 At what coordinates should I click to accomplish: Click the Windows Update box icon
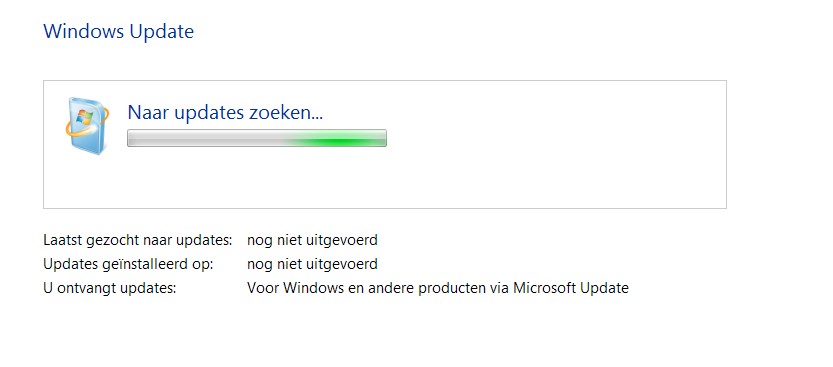pyautogui.click(x=88, y=125)
